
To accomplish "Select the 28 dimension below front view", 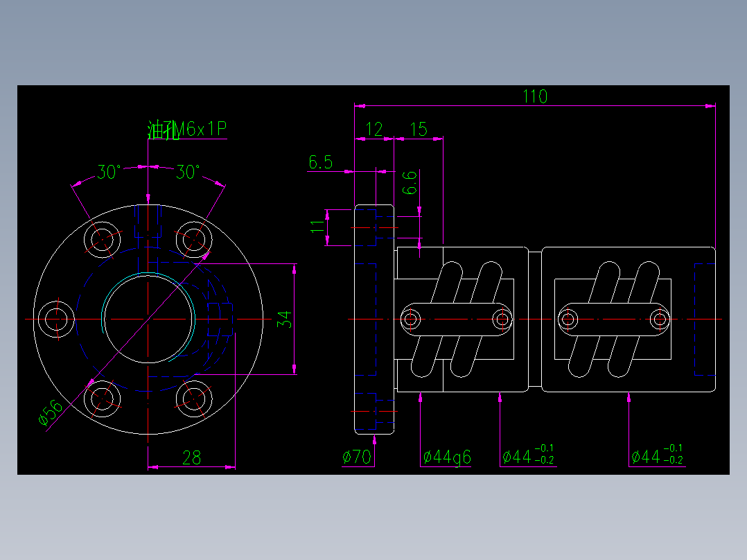I will pos(191,459).
